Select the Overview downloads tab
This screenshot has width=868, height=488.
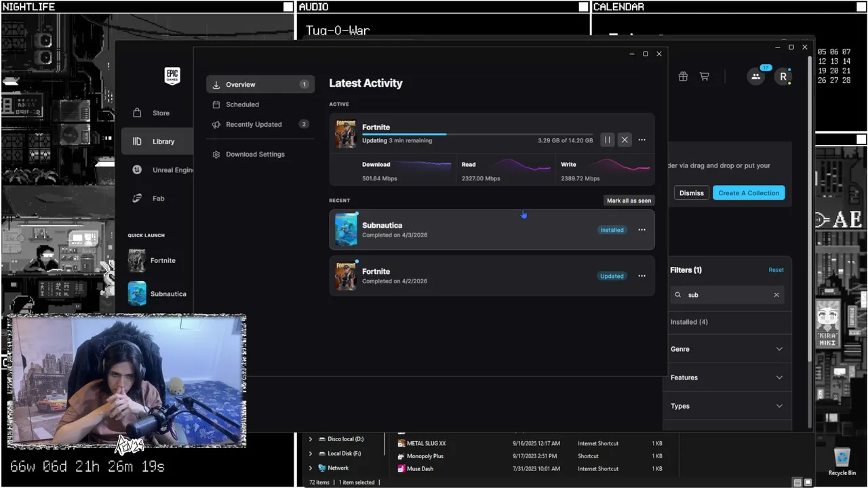[260, 85]
